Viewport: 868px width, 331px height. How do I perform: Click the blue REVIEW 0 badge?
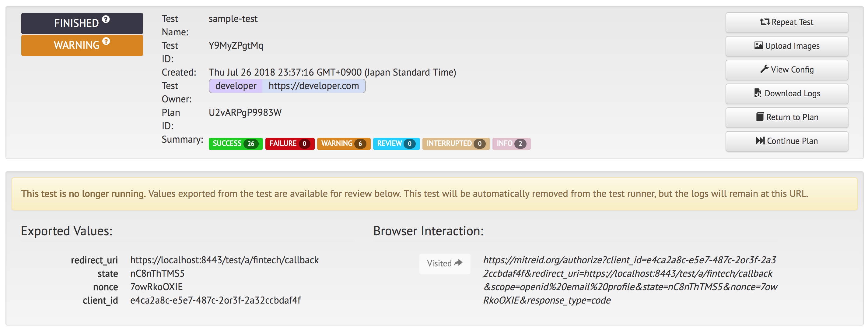point(396,144)
